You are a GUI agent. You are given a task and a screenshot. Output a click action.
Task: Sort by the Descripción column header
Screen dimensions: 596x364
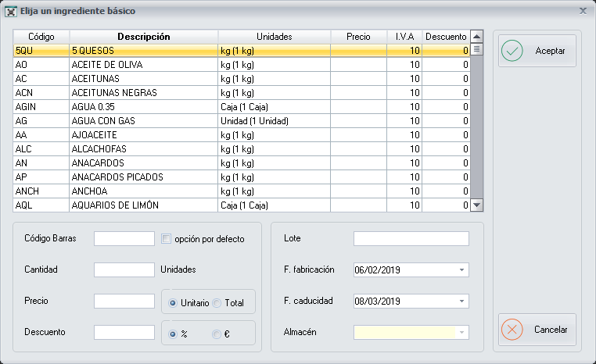click(x=143, y=37)
